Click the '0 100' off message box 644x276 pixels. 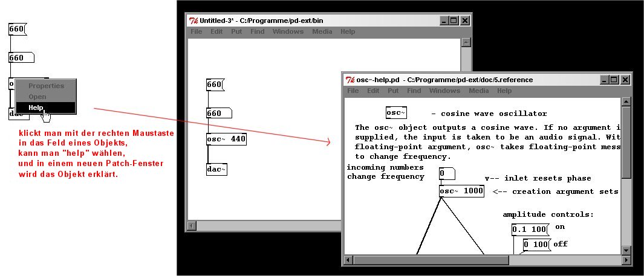click(536, 244)
